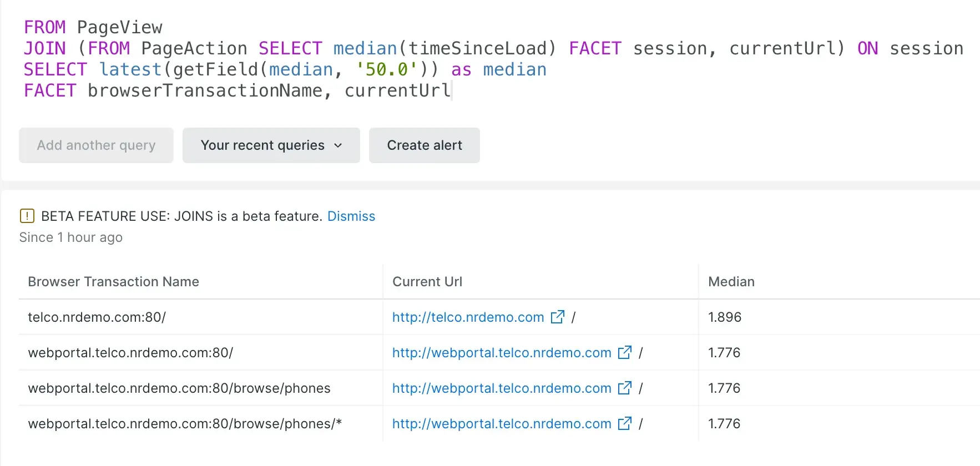
Task: Click the Current Url column header
Action: point(427,282)
